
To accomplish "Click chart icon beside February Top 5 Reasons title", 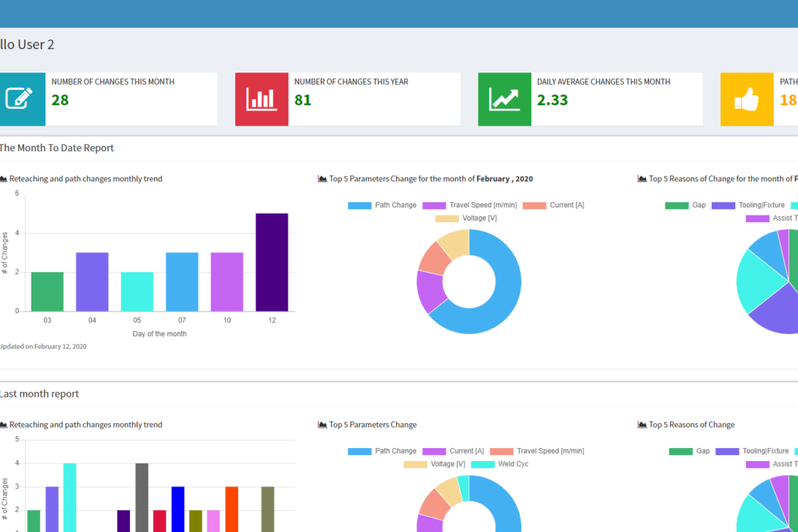I will [x=642, y=179].
